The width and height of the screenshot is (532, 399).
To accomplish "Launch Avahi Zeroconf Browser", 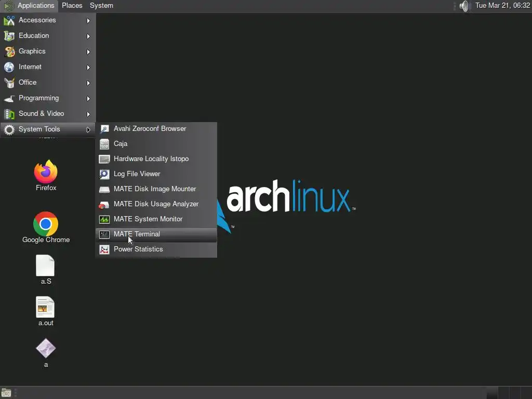I will [x=156, y=129].
